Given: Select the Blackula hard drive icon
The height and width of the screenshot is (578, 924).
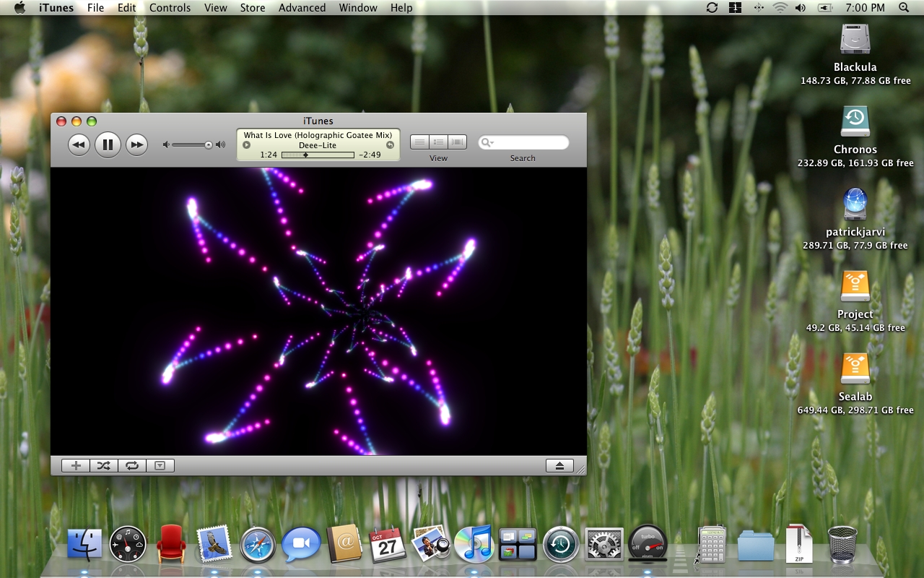Looking at the screenshot, I should [x=855, y=39].
